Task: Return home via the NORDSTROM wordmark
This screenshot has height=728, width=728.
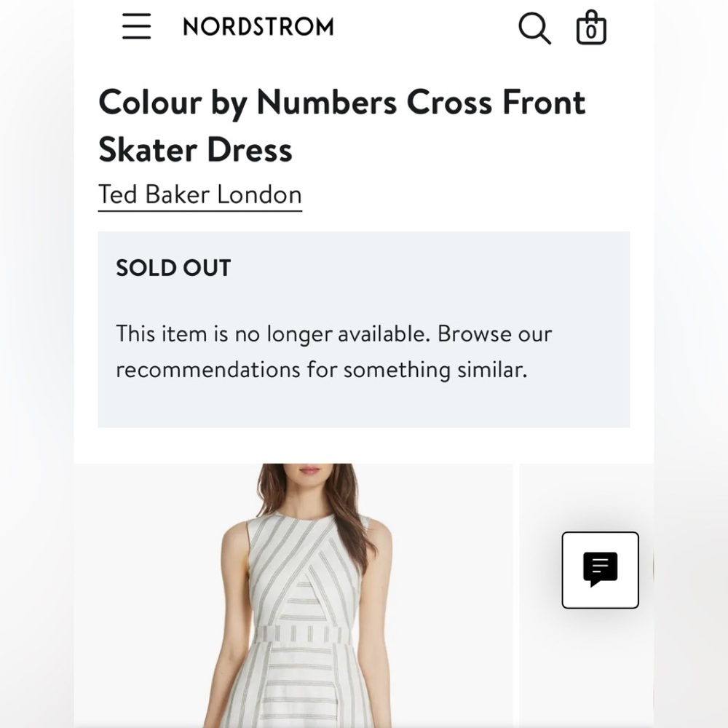Action: pyautogui.click(x=258, y=27)
